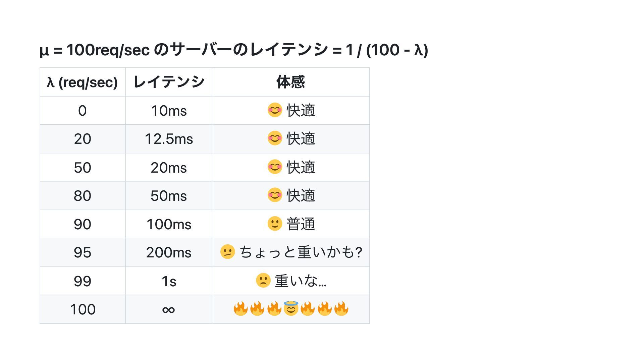Click the λ value 99 cell
This screenshot has width=644, height=362.
click(83, 281)
